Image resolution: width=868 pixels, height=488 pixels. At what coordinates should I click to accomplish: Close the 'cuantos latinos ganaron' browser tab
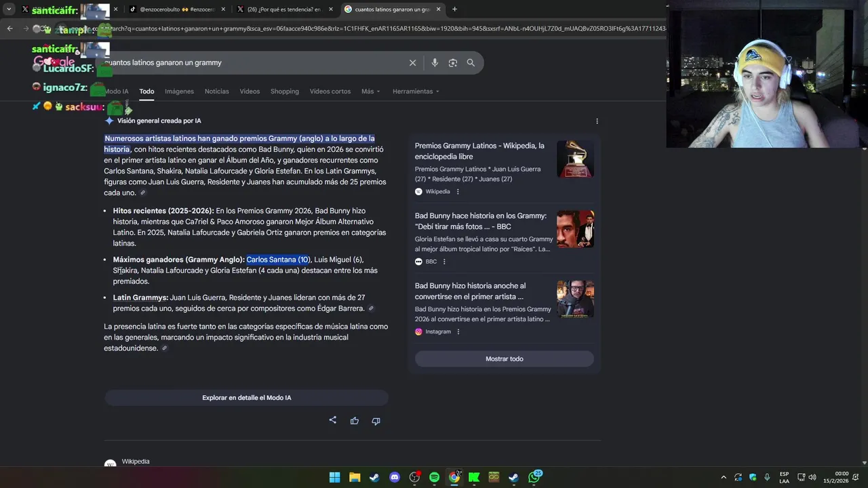439,9
